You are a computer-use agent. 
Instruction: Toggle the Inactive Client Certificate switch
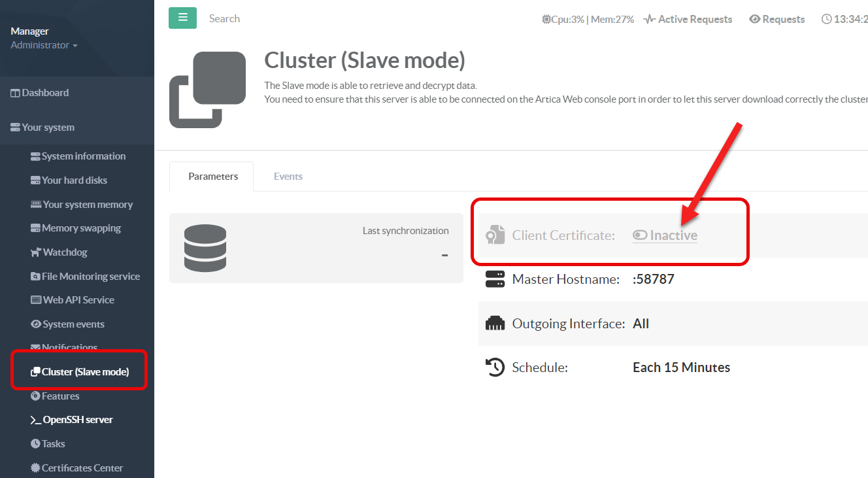665,235
